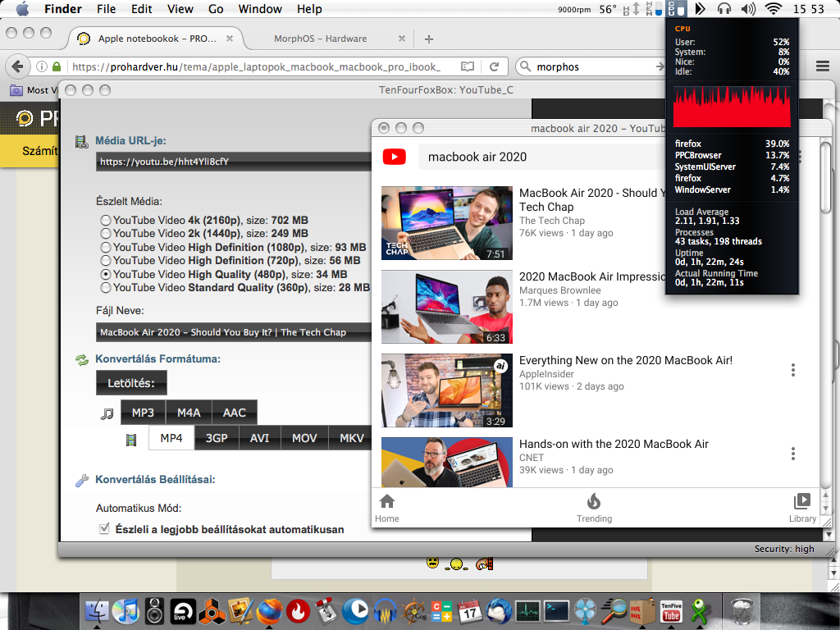The width and height of the screenshot is (840, 630).
Task: Toggle automatic best settings checkbox
Action: pyautogui.click(x=104, y=529)
